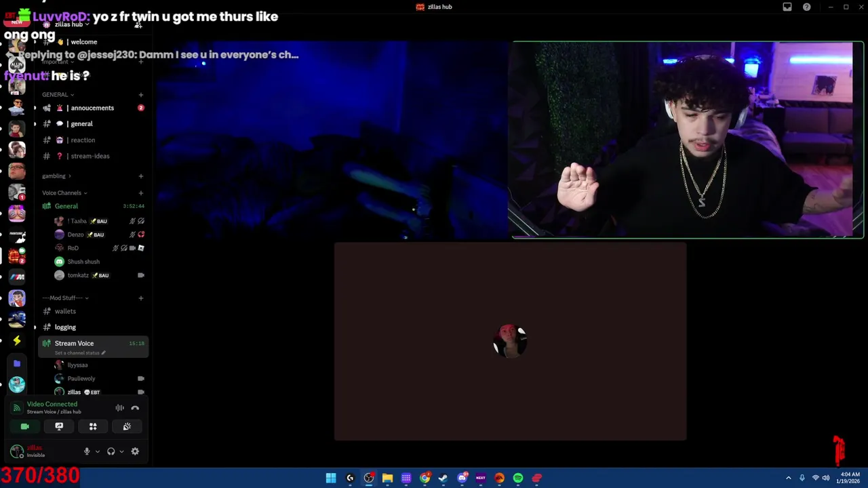Create channel in GENERAL category

point(141,95)
